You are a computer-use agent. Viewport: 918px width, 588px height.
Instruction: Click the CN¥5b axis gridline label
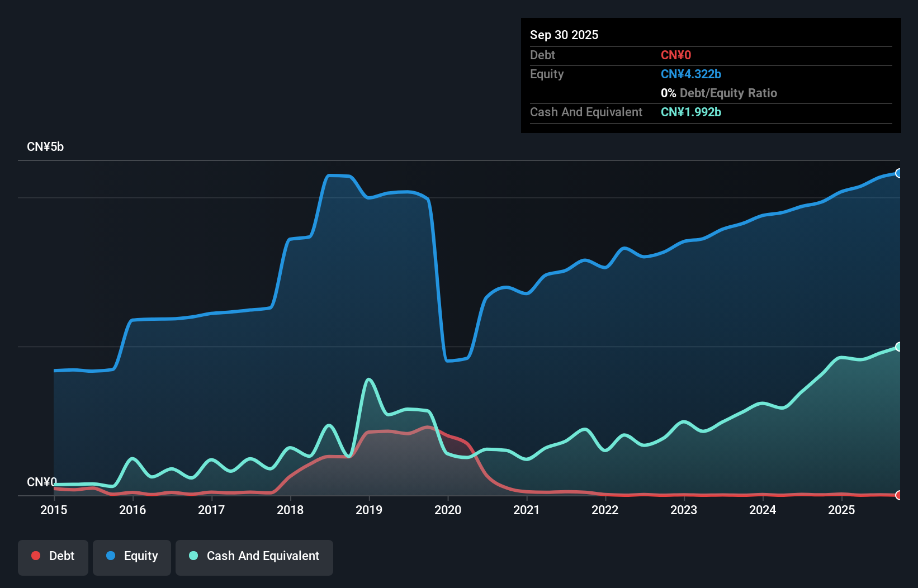46,146
